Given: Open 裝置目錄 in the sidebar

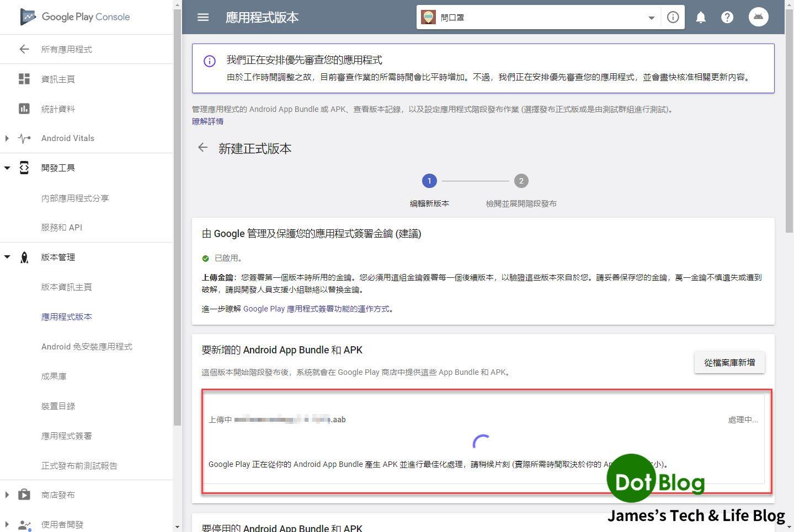Looking at the screenshot, I should click(x=58, y=406).
